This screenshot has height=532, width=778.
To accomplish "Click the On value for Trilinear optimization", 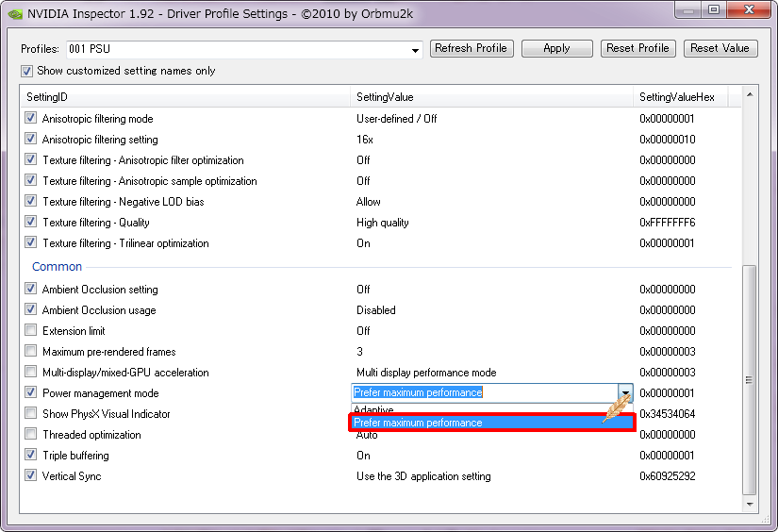I will (363, 243).
